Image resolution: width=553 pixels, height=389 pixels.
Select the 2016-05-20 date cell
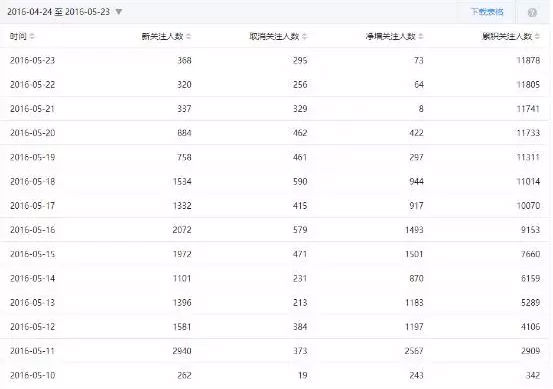tap(32, 133)
